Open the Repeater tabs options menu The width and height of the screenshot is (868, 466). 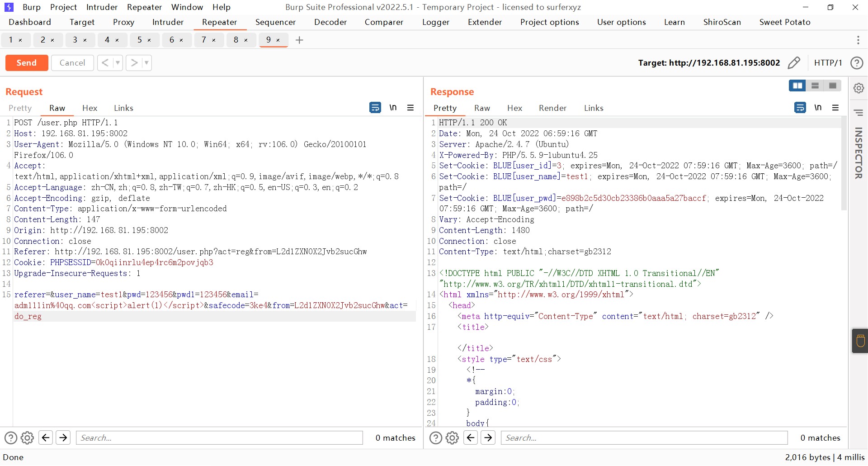(x=858, y=40)
